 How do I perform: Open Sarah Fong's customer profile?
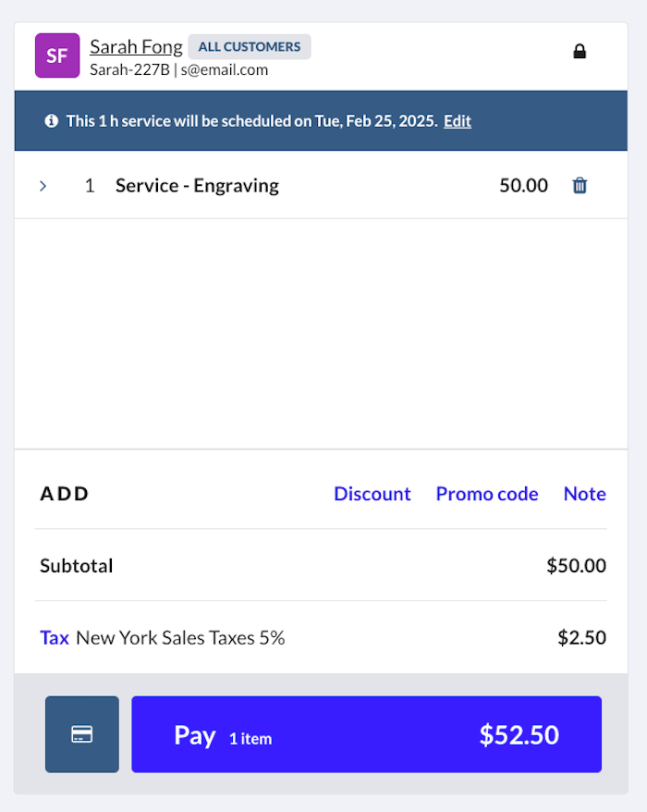[136, 46]
